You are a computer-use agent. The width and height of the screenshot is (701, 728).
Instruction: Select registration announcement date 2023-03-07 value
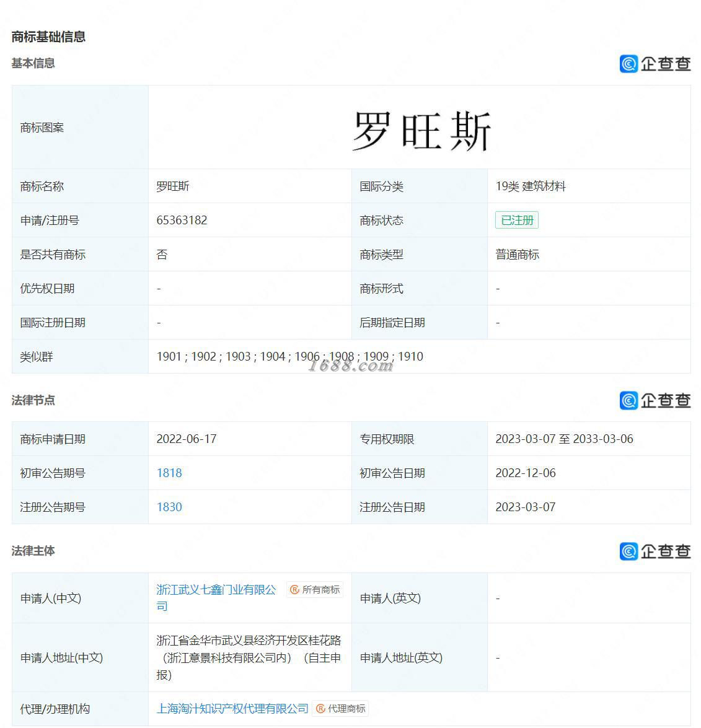(526, 507)
